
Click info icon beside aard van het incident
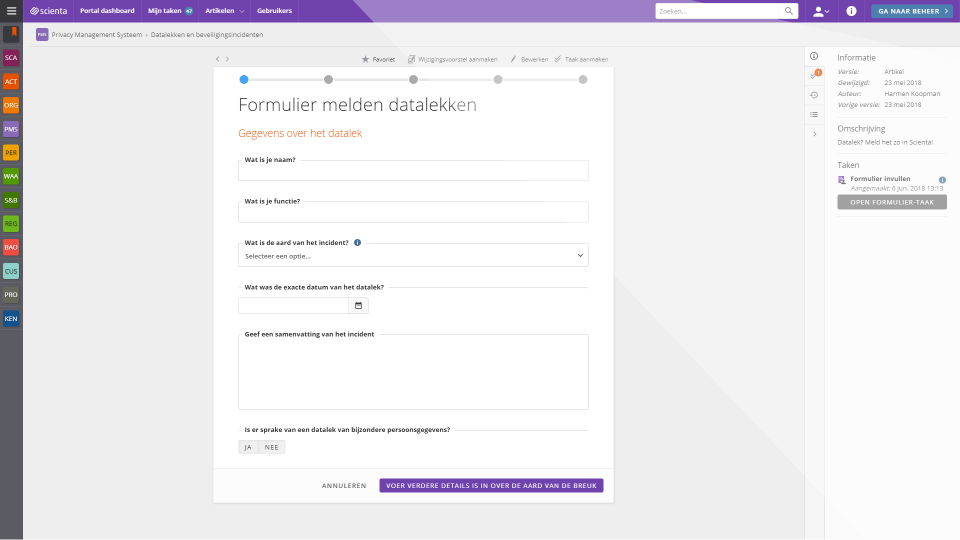358,242
